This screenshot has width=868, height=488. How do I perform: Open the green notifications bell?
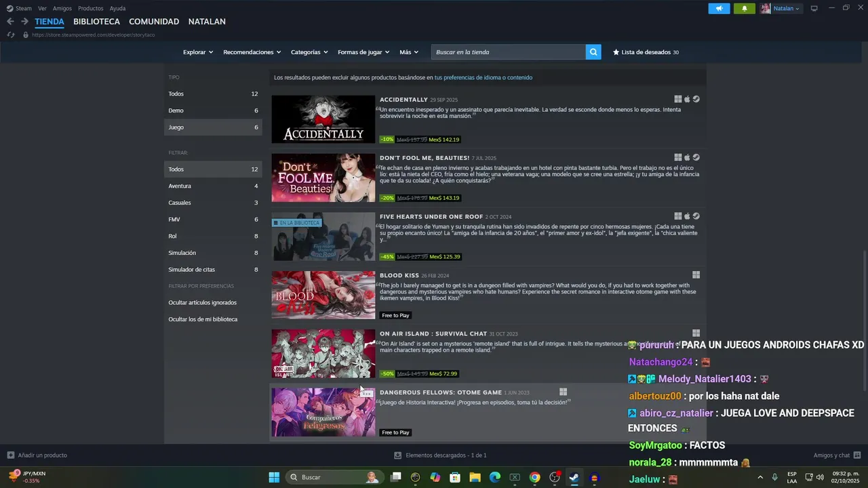pos(744,8)
